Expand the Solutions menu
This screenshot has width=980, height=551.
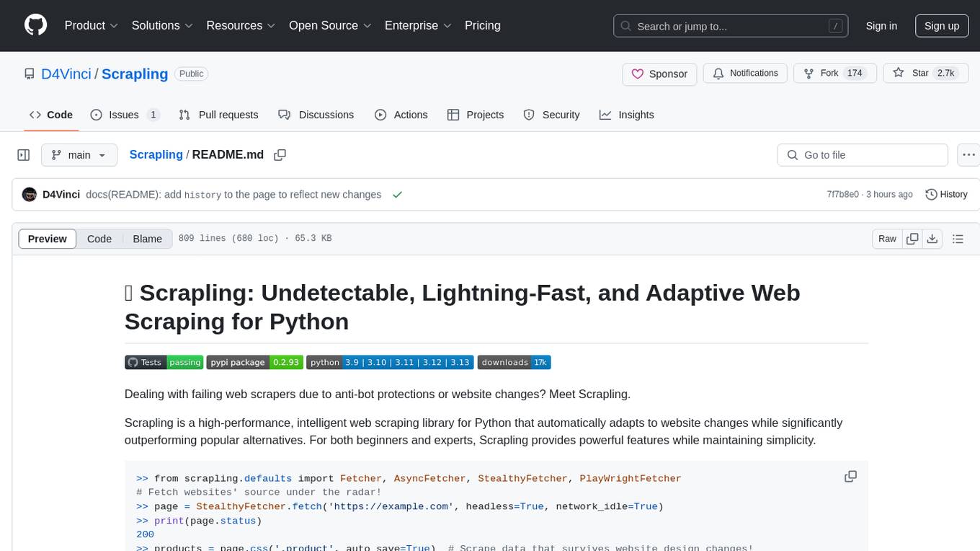coord(162,25)
